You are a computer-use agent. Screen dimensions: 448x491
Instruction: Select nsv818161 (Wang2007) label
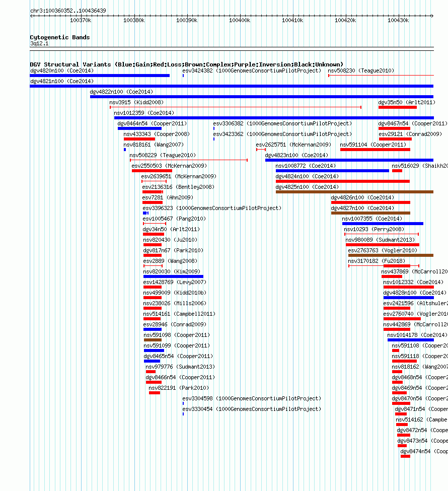[154, 145]
